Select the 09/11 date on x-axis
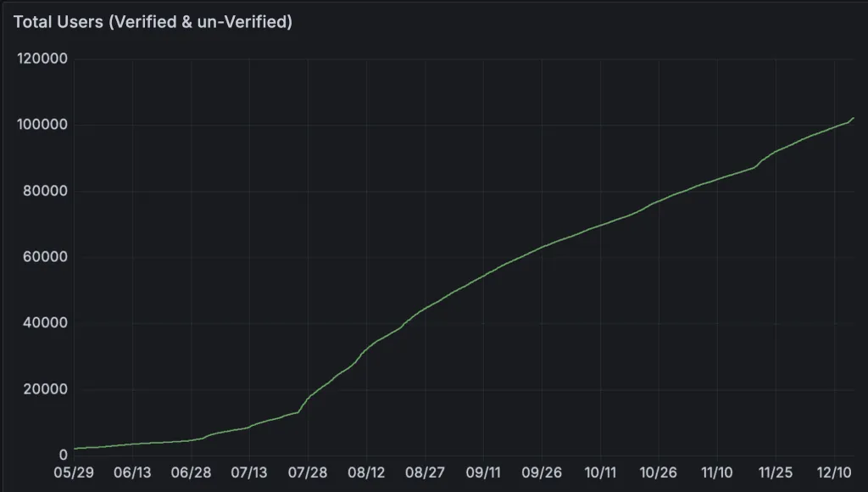This screenshot has height=492, width=868. 483,472
